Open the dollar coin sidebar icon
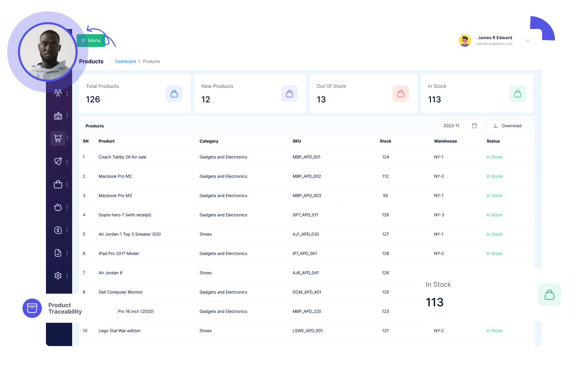This screenshot has height=375, width=588. (58, 230)
